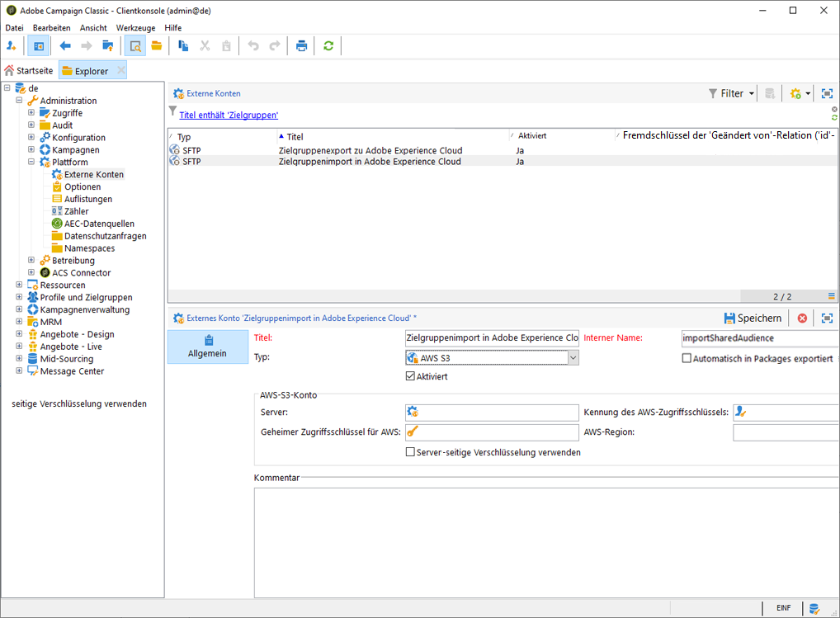Click the user connection icon in toolbar
This screenshot has width=840, height=618.
pyautogui.click(x=12, y=46)
